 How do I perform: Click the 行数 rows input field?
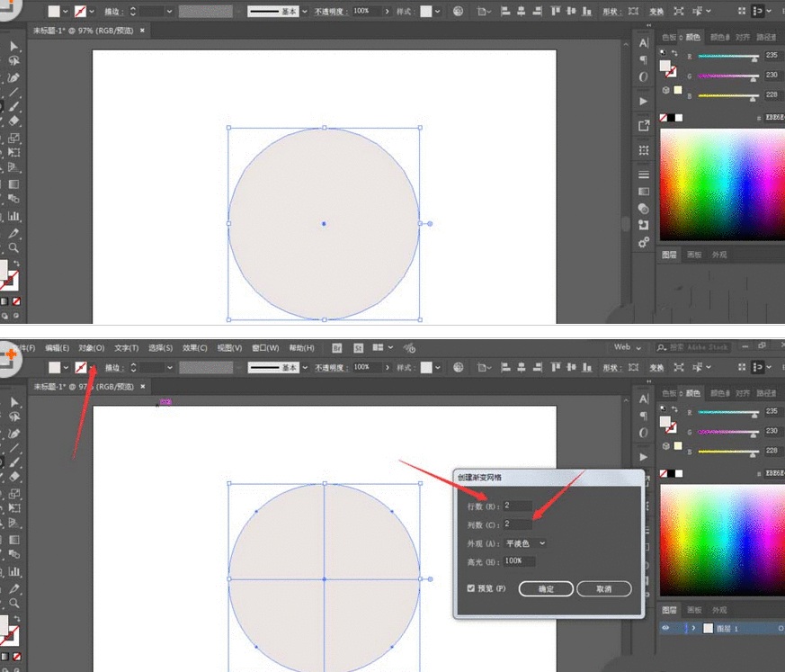tap(519, 506)
